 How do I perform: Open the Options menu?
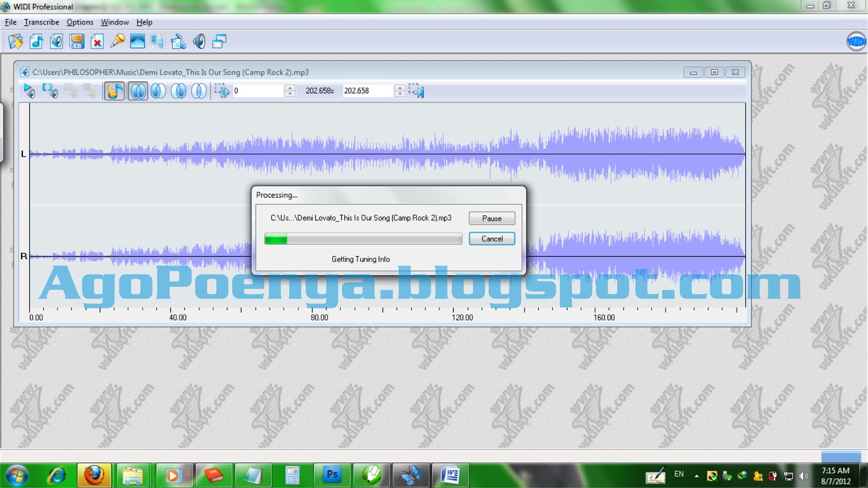click(x=80, y=22)
